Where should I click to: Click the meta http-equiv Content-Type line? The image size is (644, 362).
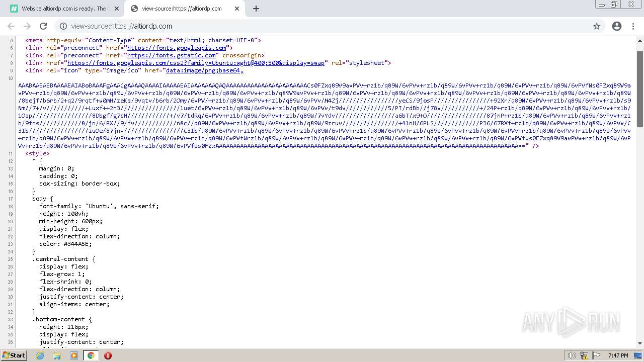[143, 40]
